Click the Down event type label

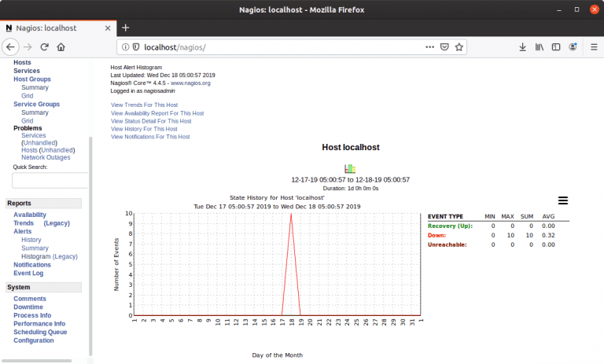(x=436, y=235)
